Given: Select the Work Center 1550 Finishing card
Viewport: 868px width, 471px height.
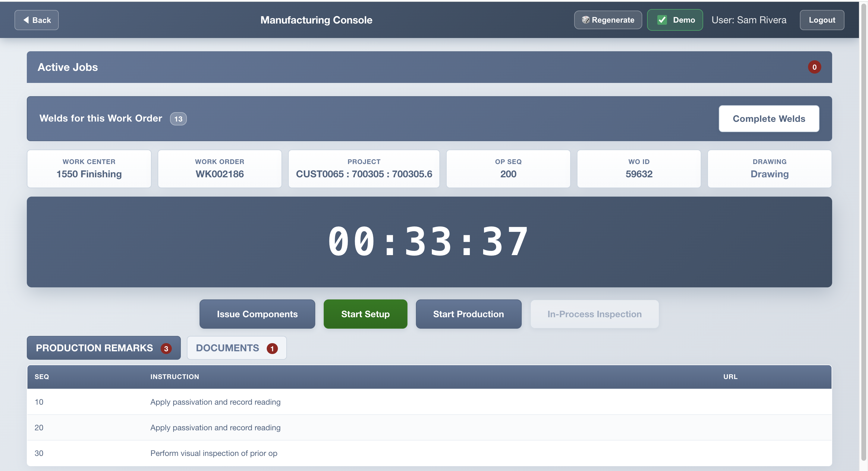Looking at the screenshot, I should (89, 169).
